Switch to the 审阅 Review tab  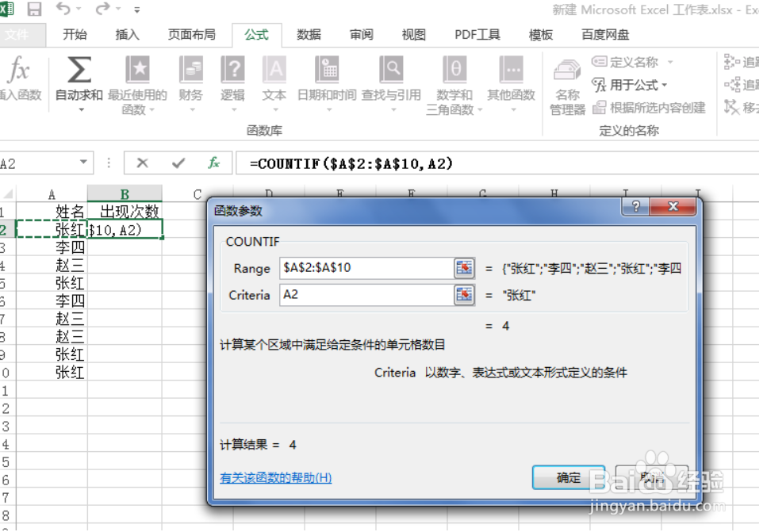point(362,35)
